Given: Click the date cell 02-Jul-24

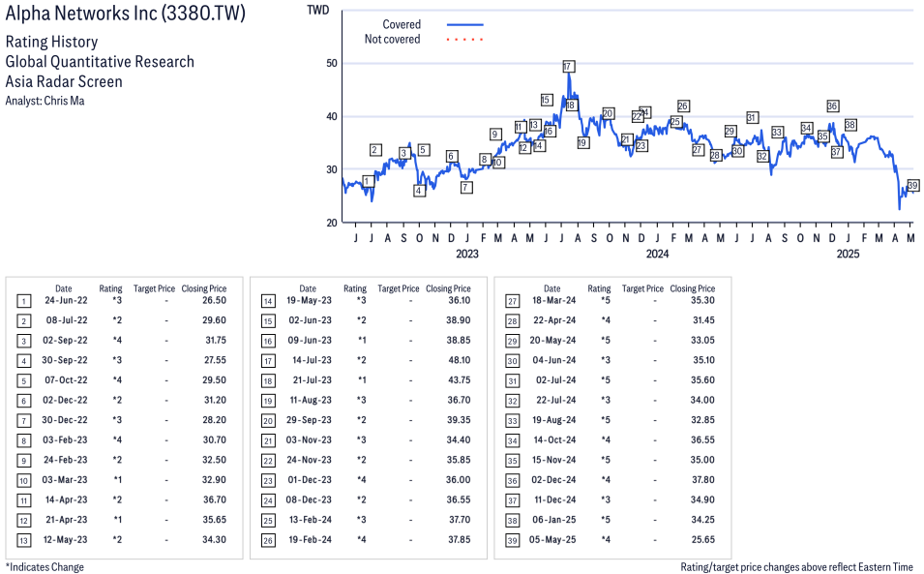Looking at the screenshot, I should [x=555, y=380].
